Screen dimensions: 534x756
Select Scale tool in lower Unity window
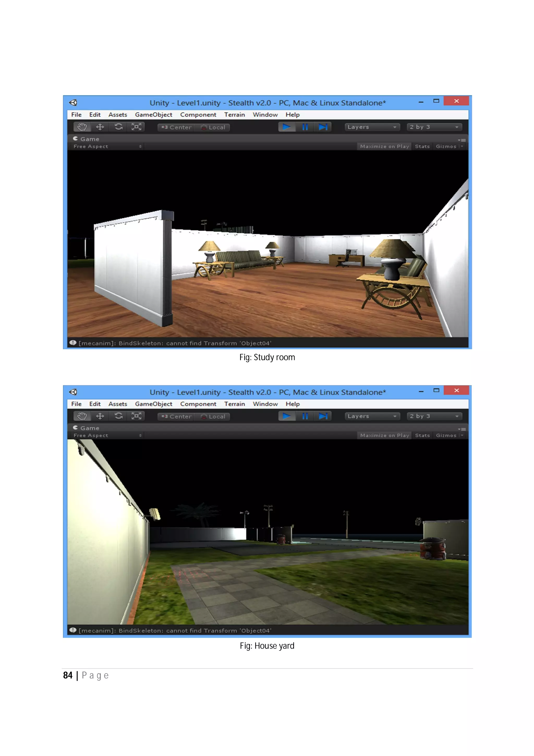coord(136,416)
